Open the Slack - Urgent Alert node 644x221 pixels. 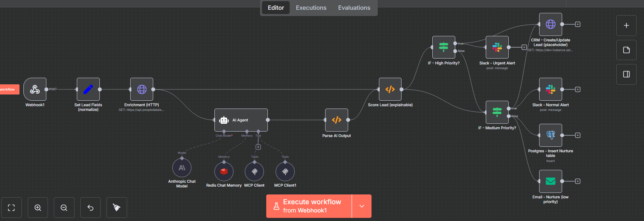point(497,47)
